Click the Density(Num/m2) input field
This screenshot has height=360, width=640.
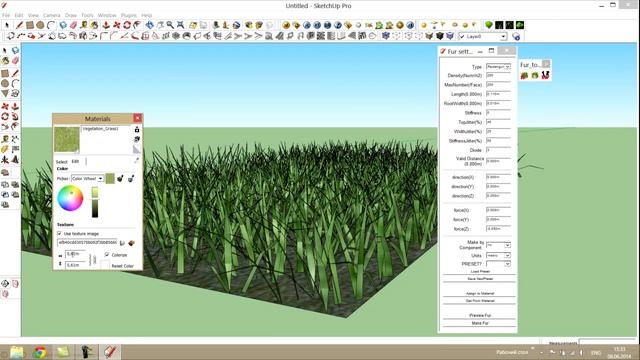[498, 76]
